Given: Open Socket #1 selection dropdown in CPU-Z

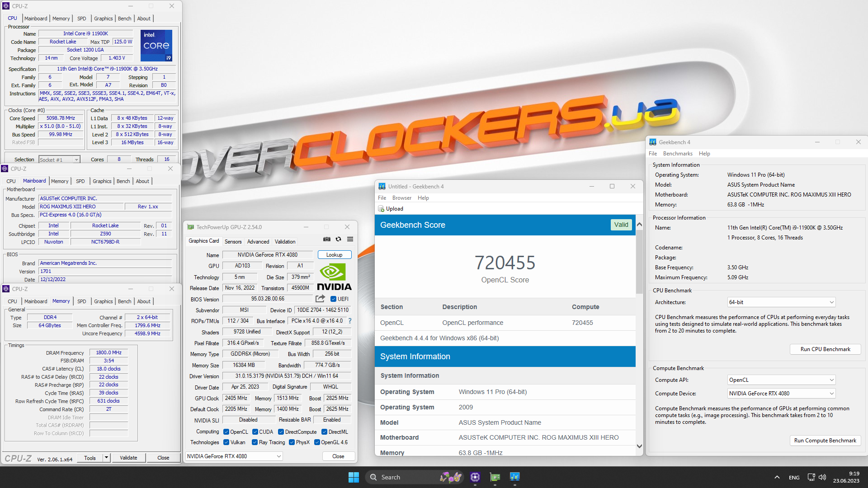Looking at the screenshot, I should 59,160.
